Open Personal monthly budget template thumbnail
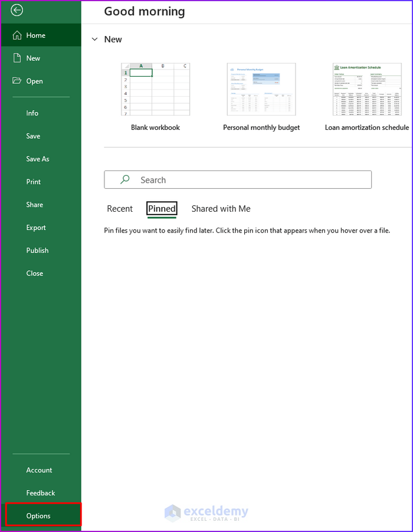The width and height of the screenshot is (413, 532). 261,89
